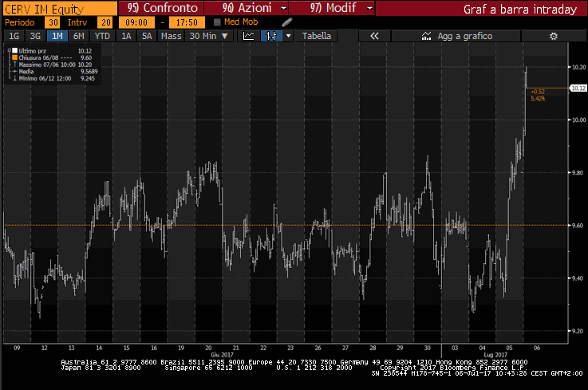The width and height of the screenshot is (588, 390).
Task: Enable the Med Mob checkbox
Action: coord(217,22)
